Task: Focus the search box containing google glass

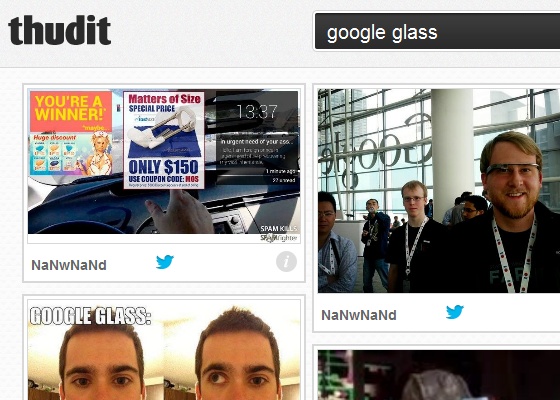Action: click(437, 32)
